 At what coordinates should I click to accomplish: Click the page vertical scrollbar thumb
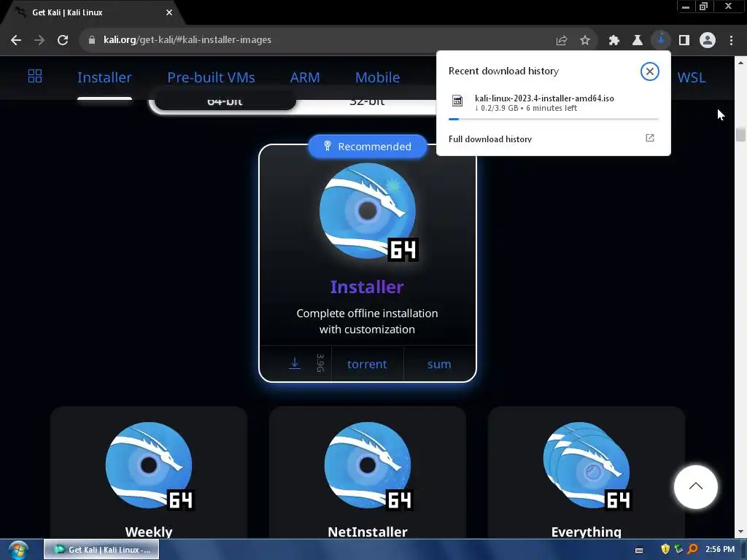click(740, 135)
